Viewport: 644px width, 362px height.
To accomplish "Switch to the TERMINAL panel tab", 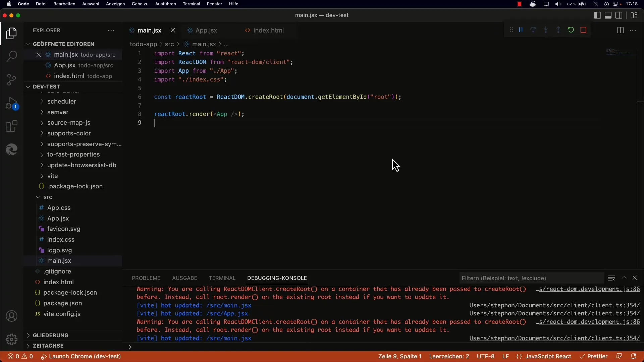I will (x=222, y=278).
